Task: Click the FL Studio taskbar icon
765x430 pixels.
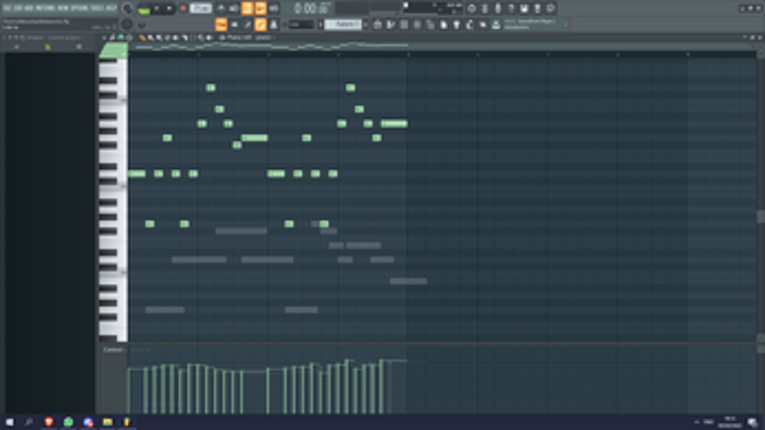Action: 126,422
